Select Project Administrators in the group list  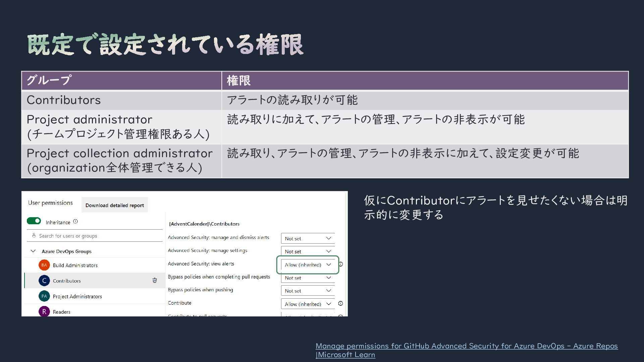pyautogui.click(x=77, y=296)
